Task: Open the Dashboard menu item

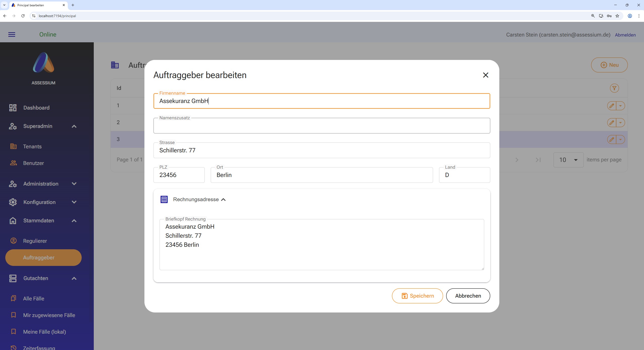Action: tap(36, 108)
